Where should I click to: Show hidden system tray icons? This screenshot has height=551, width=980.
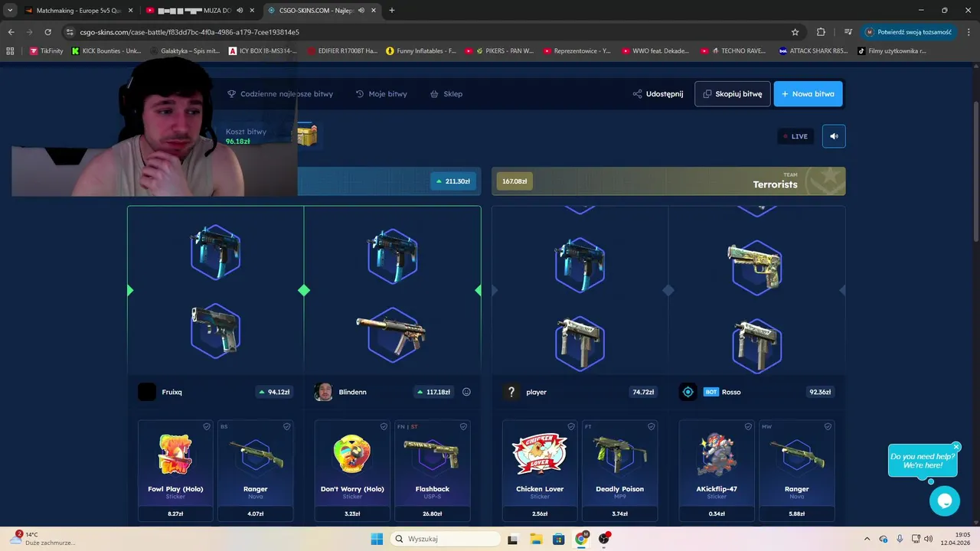[x=867, y=539]
